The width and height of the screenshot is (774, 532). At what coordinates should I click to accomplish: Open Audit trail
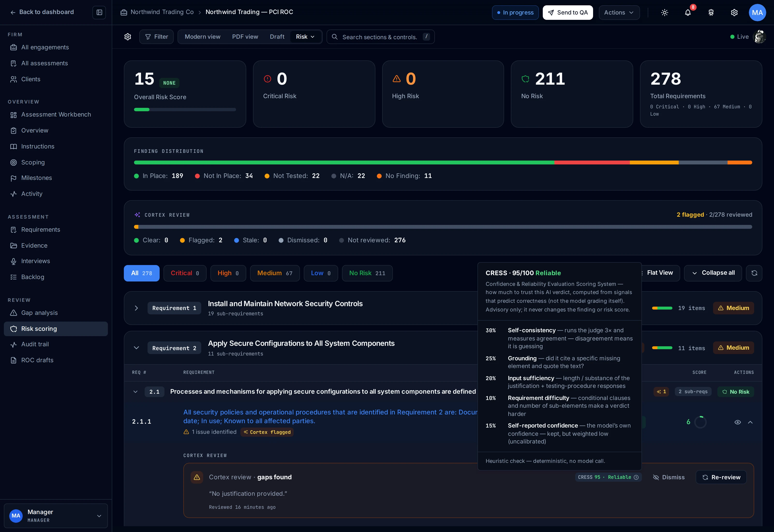coord(56,344)
